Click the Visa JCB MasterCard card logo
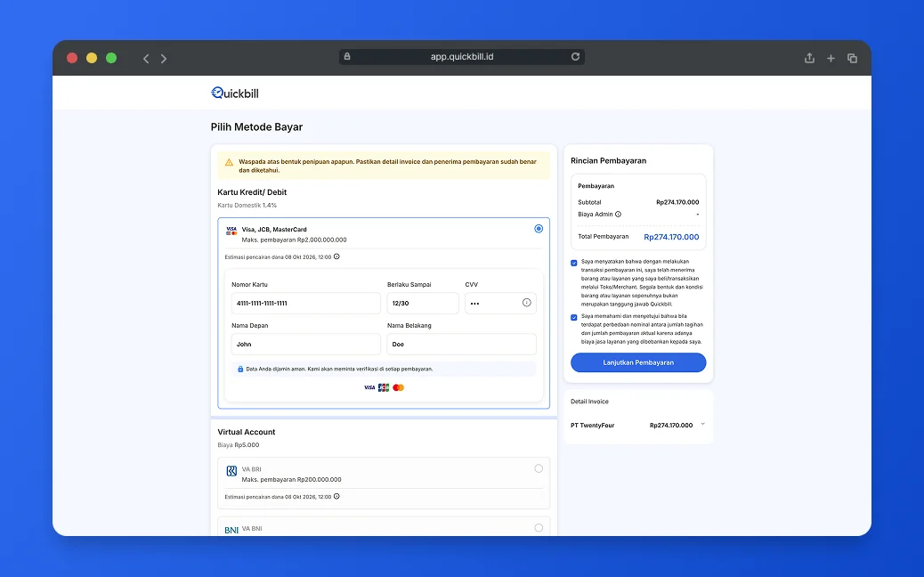This screenshot has height=577, width=924. pos(231,231)
